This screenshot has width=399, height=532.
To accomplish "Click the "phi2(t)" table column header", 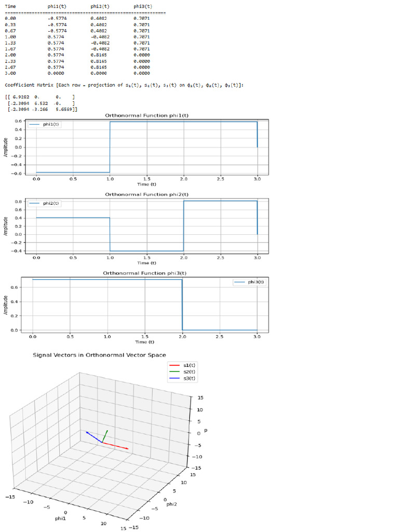I will [100, 6].
